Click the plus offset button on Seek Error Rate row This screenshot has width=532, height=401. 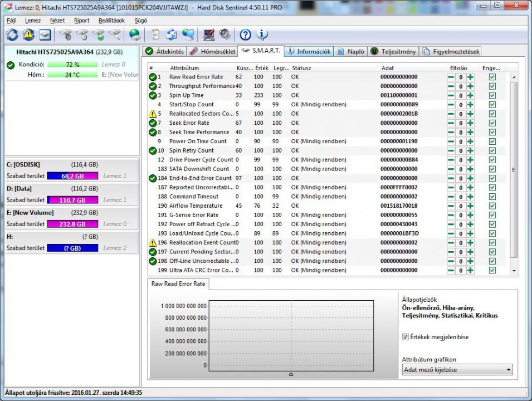pos(470,123)
